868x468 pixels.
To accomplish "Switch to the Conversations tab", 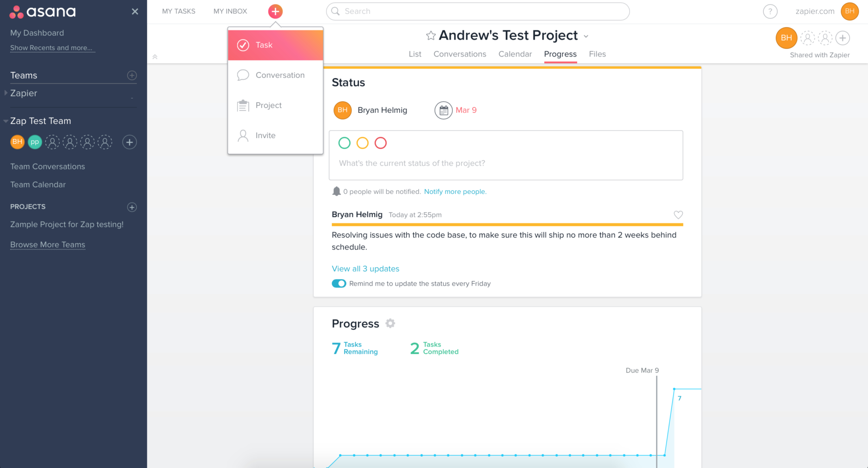I will tap(460, 54).
